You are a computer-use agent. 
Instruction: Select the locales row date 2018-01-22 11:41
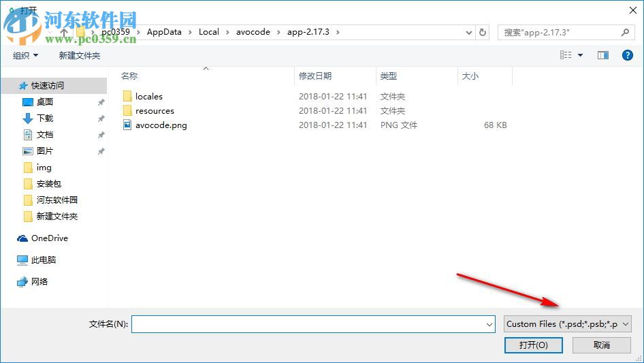pyautogui.click(x=333, y=97)
